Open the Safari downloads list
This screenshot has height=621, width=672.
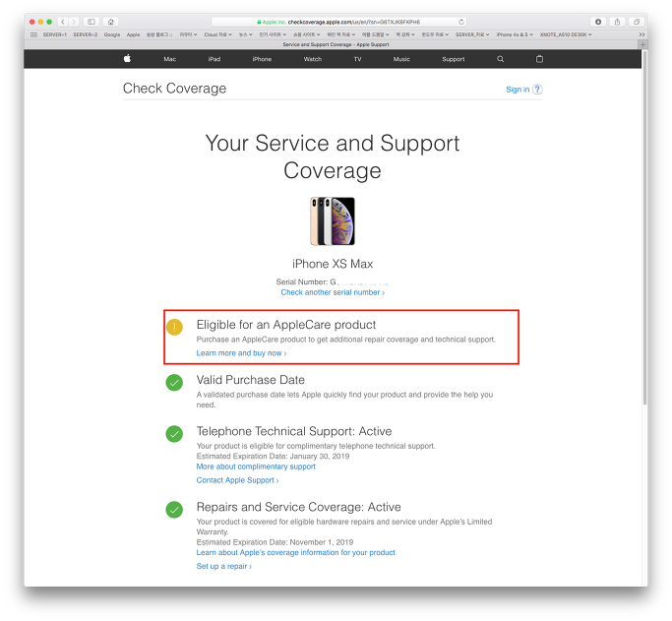[x=598, y=22]
